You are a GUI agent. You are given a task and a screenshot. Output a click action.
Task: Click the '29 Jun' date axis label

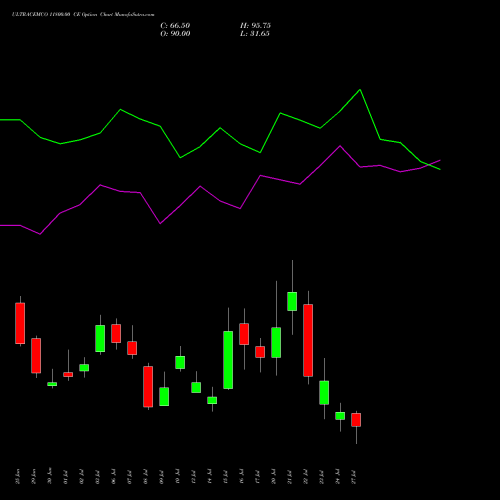pyautogui.click(x=34, y=477)
